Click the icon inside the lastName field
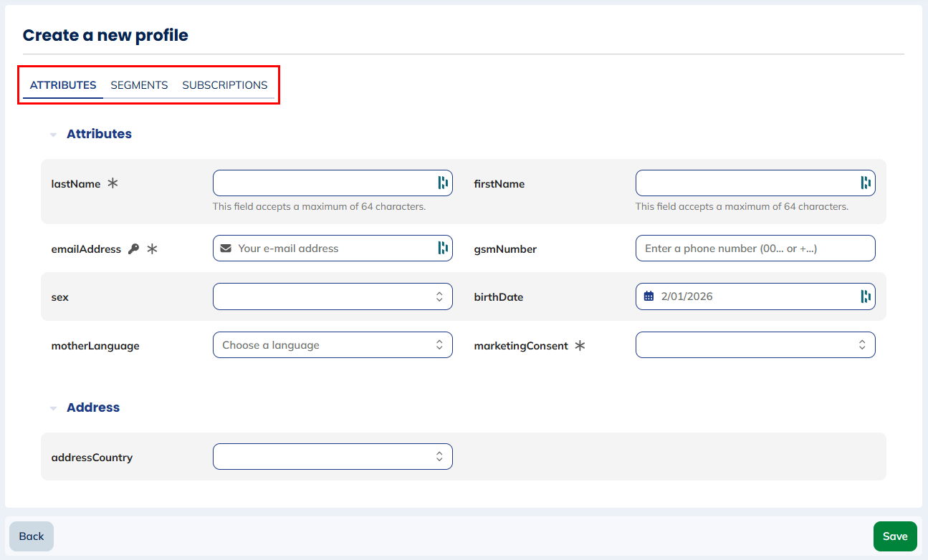 pyautogui.click(x=442, y=183)
